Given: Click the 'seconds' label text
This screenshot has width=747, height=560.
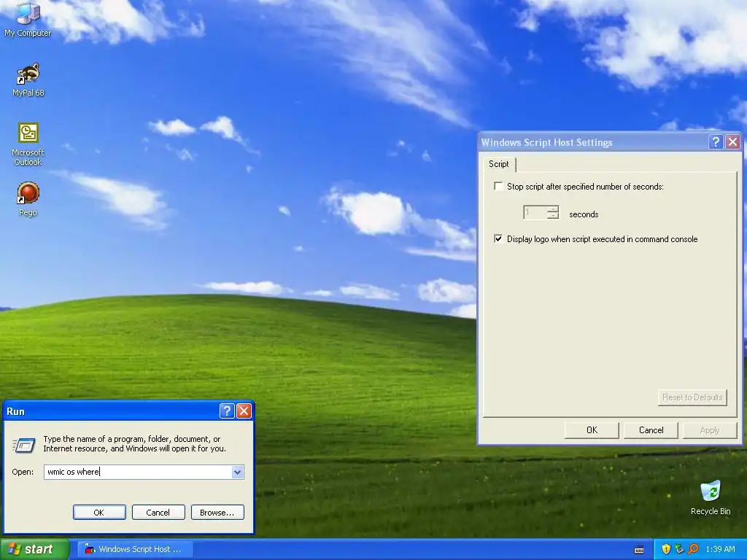Looking at the screenshot, I should point(584,214).
